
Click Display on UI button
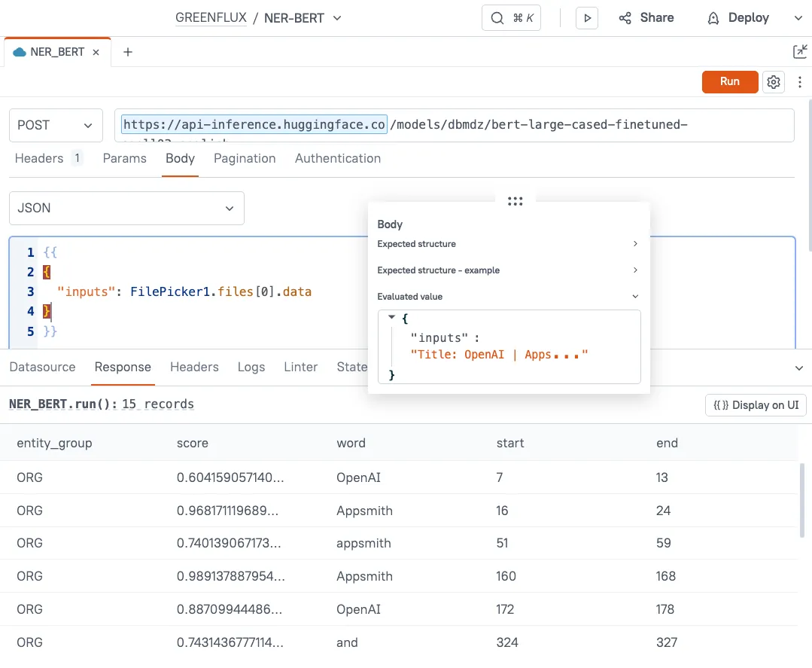[756, 405]
